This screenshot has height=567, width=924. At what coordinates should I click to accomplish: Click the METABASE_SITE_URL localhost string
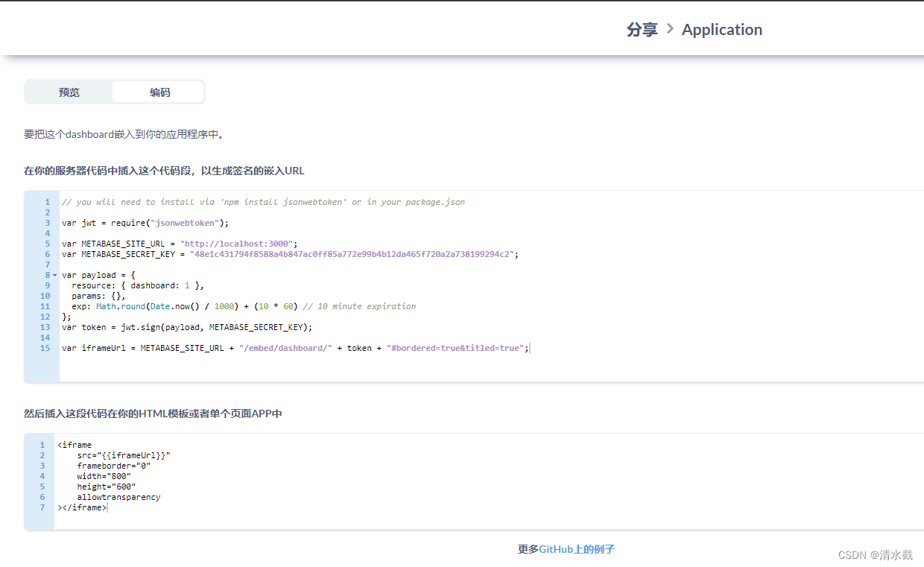238,244
